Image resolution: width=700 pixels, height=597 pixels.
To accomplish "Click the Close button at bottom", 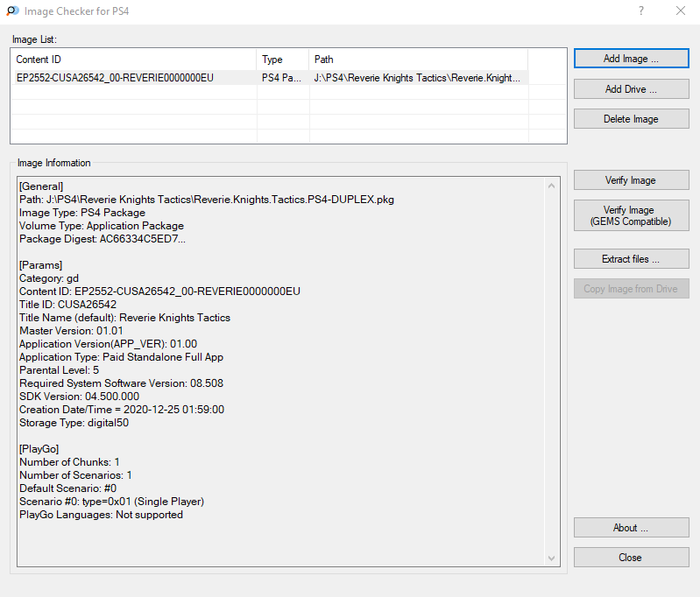I will click(x=632, y=558).
